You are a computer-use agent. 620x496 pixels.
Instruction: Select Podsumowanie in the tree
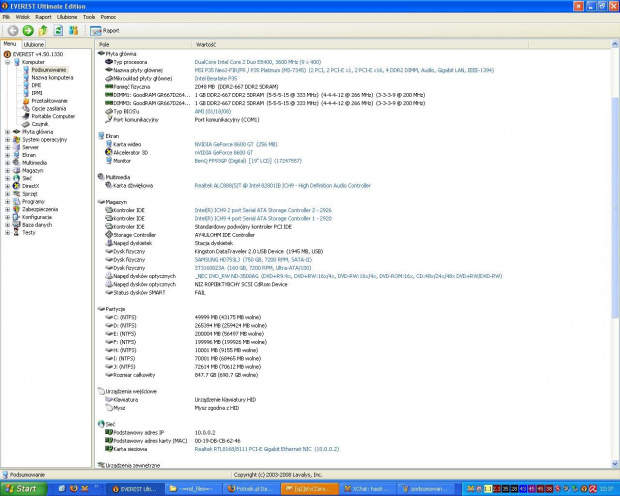click(x=49, y=70)
